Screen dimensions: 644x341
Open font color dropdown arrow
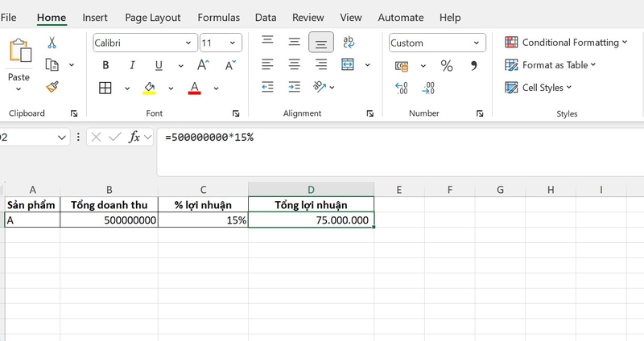216,88
